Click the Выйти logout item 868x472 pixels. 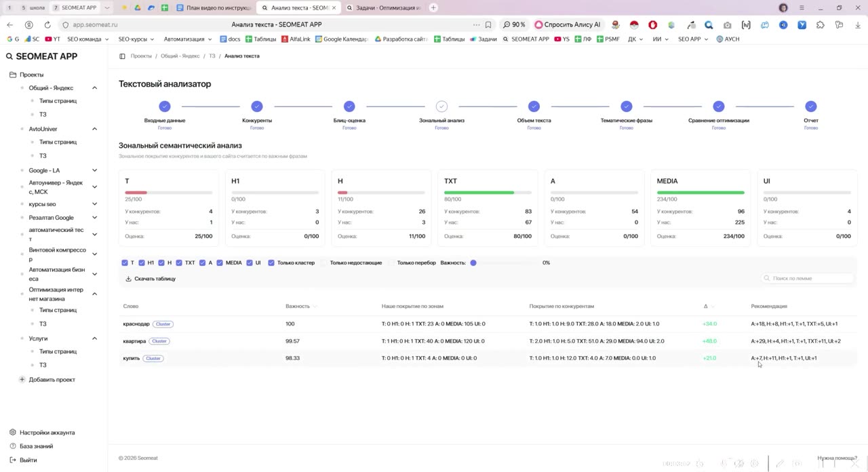pos(23,460)
